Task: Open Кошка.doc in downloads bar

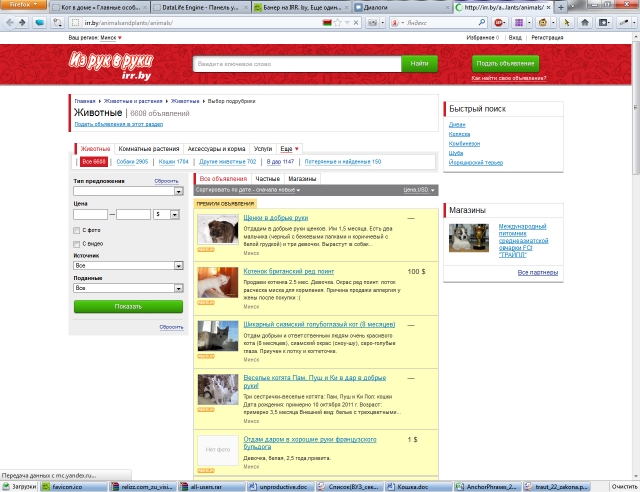Action: (419, 487)
